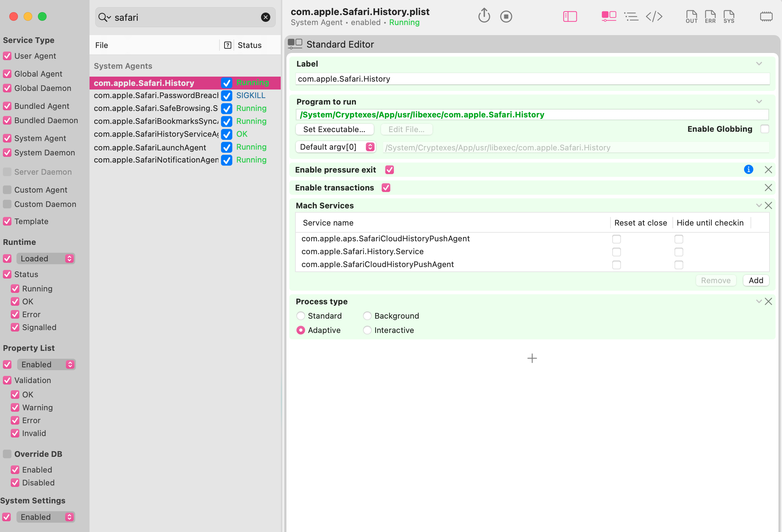This screenshot has width=782, height=532.
Task: Open the SYS system log icon
Action: click(729, 16)
